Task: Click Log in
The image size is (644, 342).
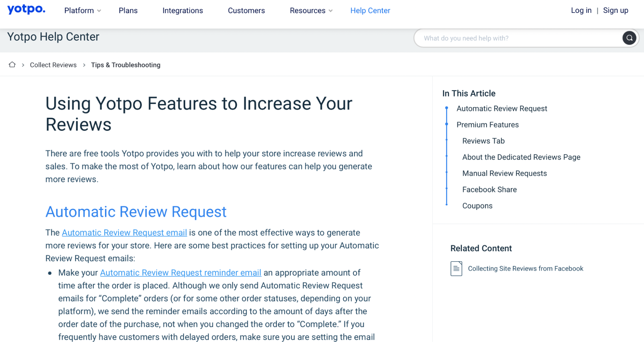Action: click(x=581, y=10)
